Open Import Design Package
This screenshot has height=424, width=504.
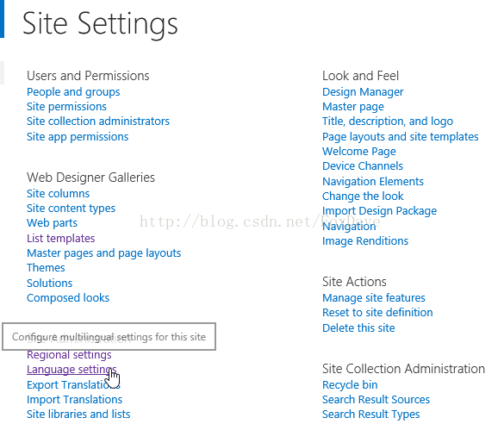[x=380, y=211]
